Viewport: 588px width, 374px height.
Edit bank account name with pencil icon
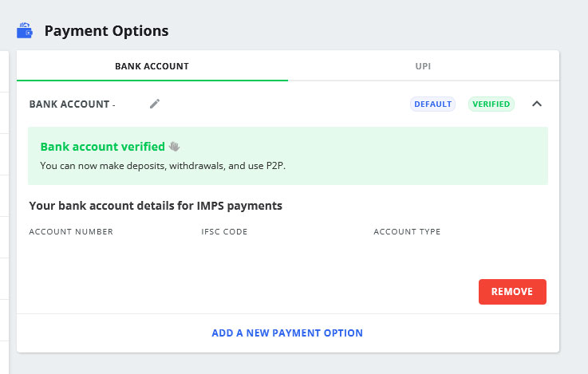(x=155, y=104)
